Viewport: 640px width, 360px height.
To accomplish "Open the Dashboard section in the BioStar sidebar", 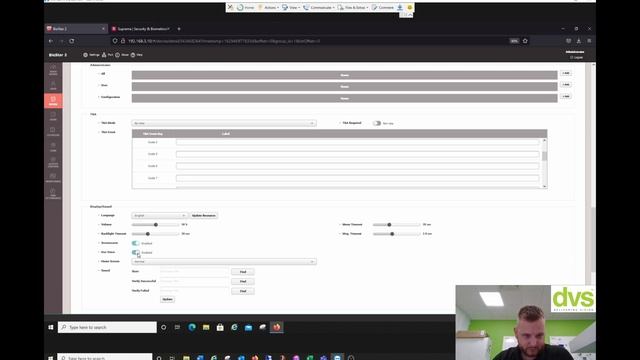I will (x=53, y=70).
